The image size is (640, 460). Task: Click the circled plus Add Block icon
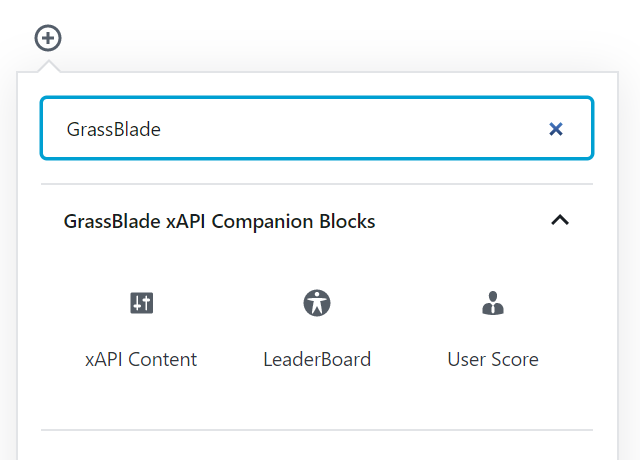pyautogui.click(x=48, y=38)
